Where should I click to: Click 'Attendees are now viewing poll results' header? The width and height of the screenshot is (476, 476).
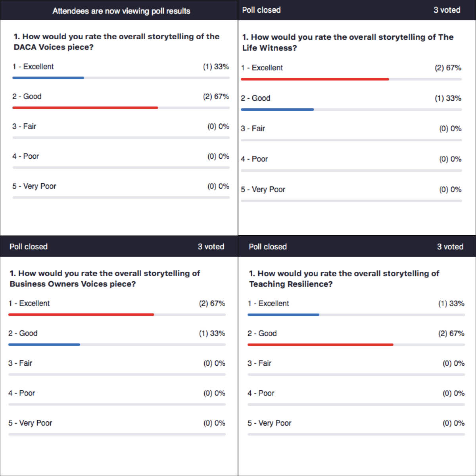[121, 11]
